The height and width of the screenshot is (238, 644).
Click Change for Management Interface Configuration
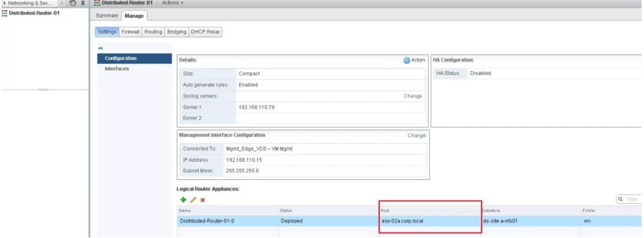pyautogui.click(x=416, y=135)
